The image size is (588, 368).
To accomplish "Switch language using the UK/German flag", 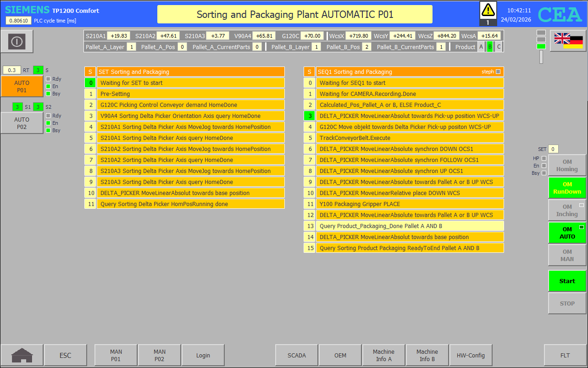I will [x=568, y=41].
